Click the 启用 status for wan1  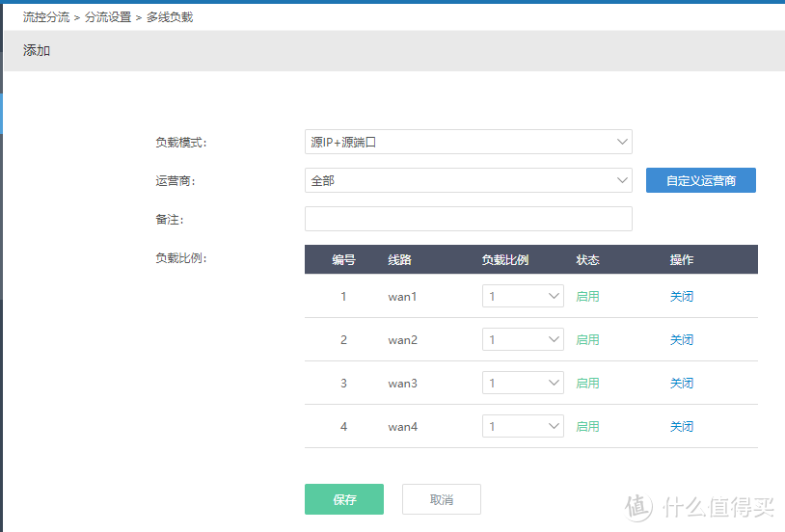(587, 296)
